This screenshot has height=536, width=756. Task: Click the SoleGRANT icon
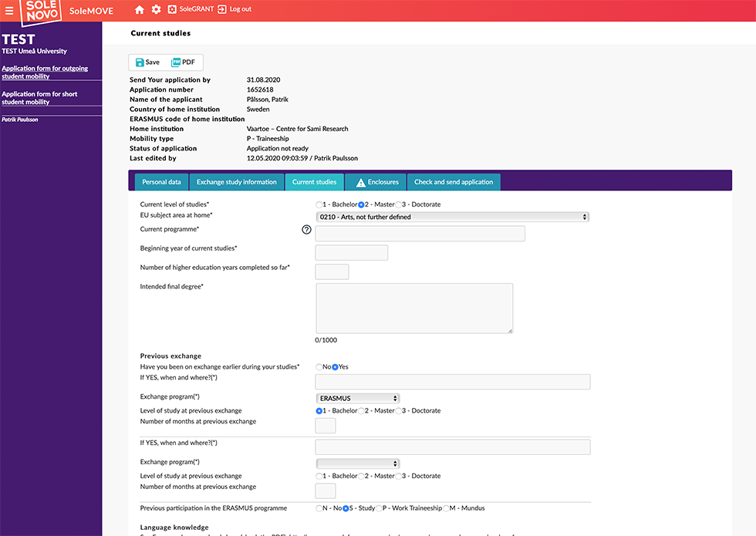[172, 9]
